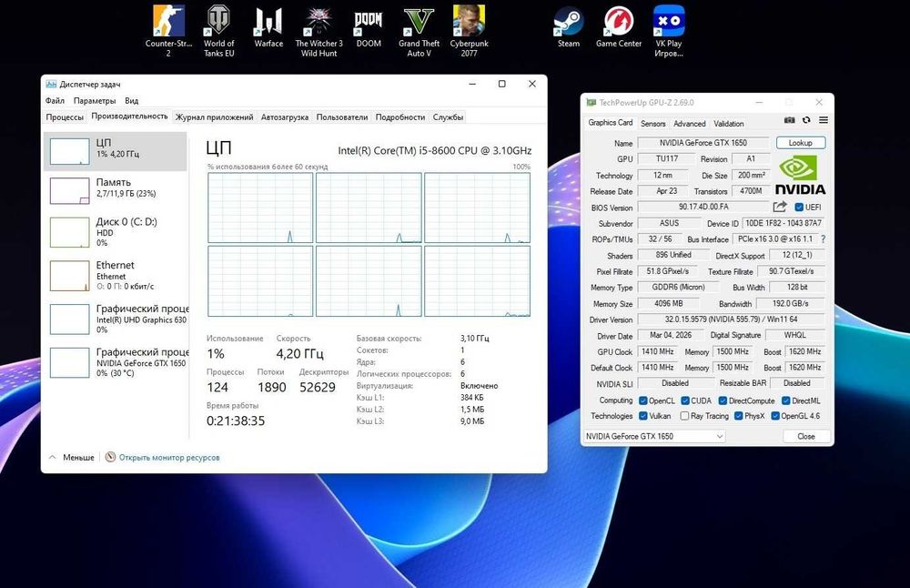Switch to the Журнал приложений tab
The height and width of the screenshot is (588, 910).
(x=214, y=117)
